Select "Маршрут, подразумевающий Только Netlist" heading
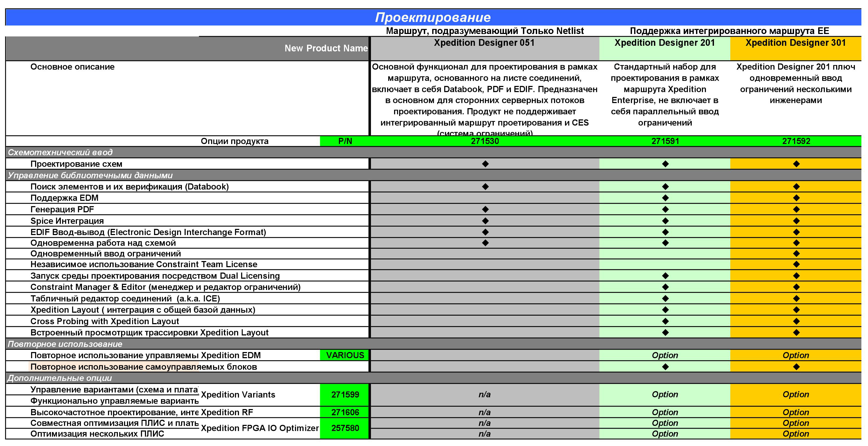868x446 pixels. click(x=485, y=31)
